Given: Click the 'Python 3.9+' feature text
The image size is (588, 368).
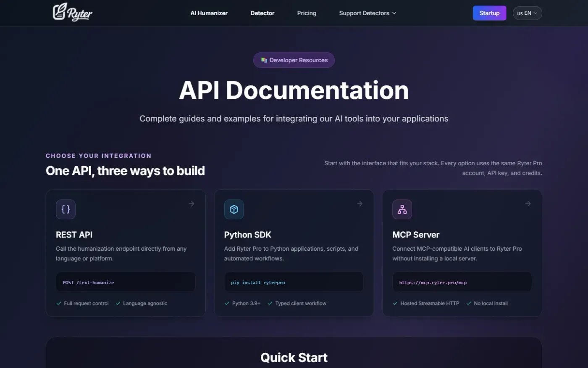Looking at the screenshot, I should tap(246, 303).
